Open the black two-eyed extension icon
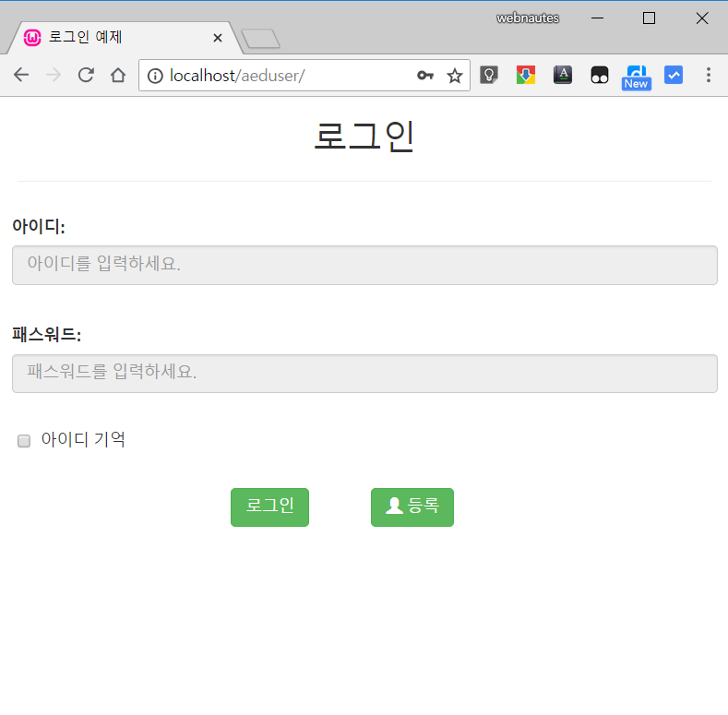 pos(600,75)
